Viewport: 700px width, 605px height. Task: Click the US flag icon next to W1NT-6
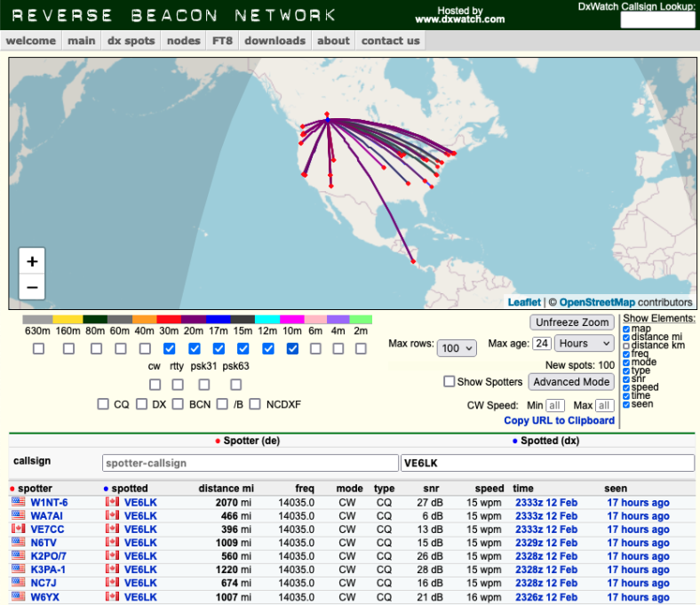pyautogui.click(x=19, y=502)
